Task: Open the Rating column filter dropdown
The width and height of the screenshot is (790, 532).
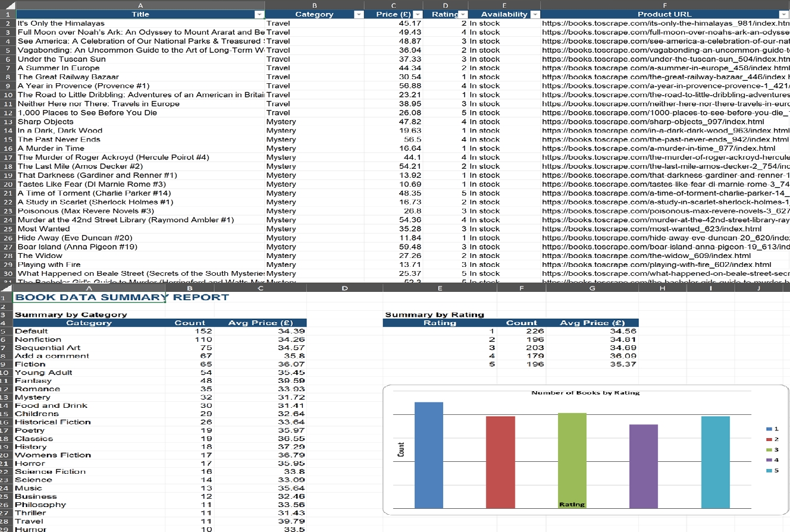Action: [x=462, y=14]
